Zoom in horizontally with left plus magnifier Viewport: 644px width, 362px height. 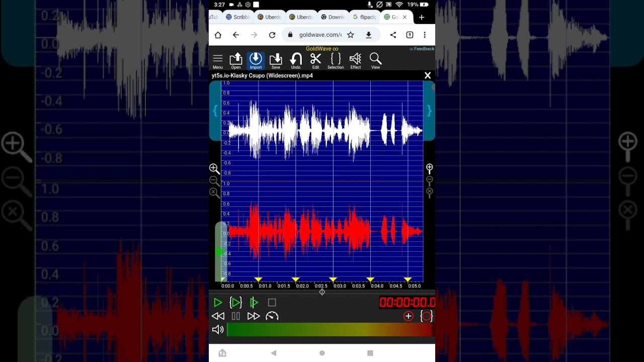pyautogui.click(x=215, y=169)
